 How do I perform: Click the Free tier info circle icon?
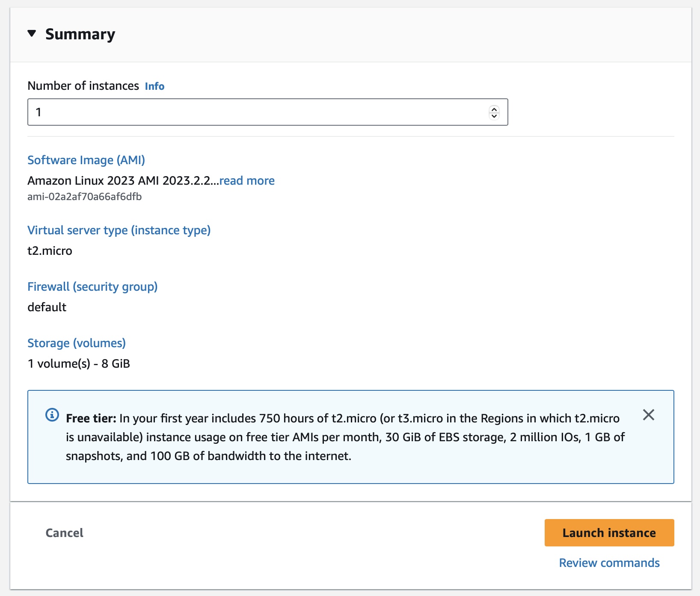click(52, 415)
